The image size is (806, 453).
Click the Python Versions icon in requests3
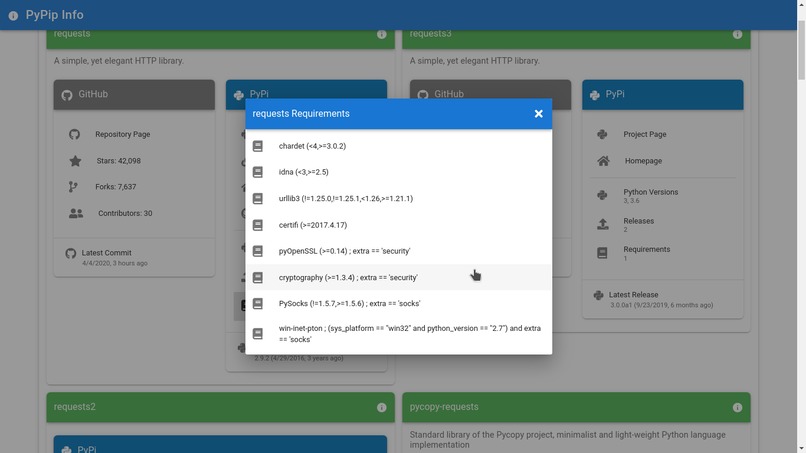602,195
